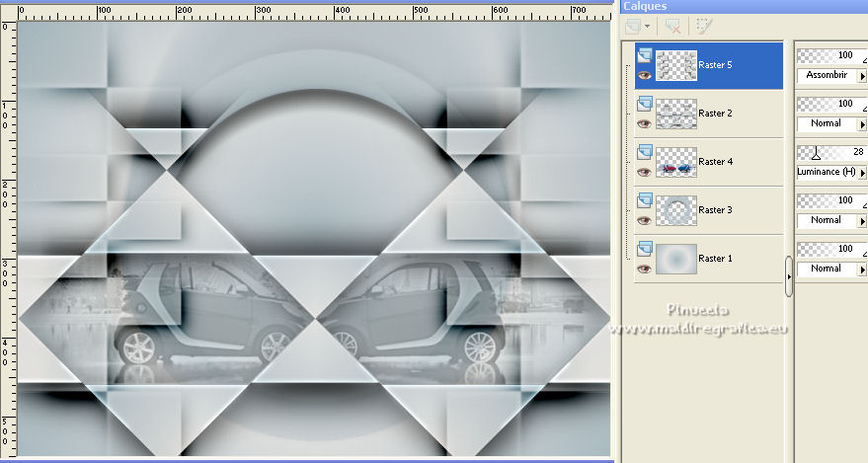Adjust Raster 3 opacity slider at 100

point(831,200)
